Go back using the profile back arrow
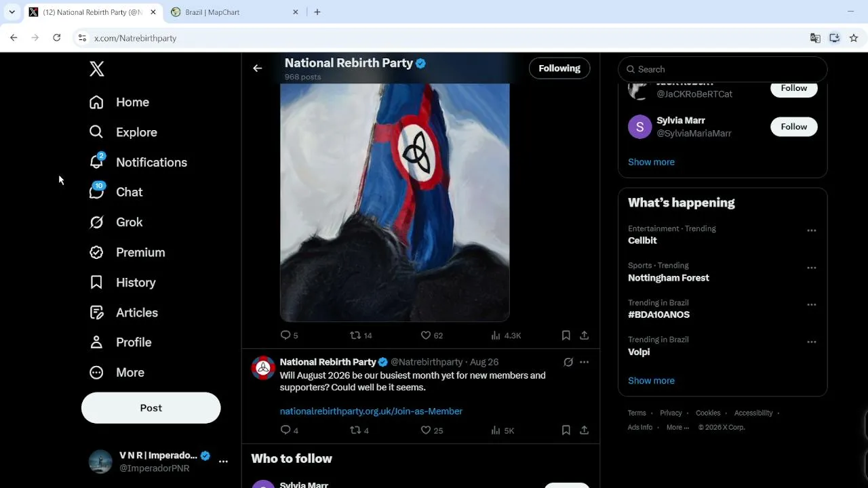 257,68
